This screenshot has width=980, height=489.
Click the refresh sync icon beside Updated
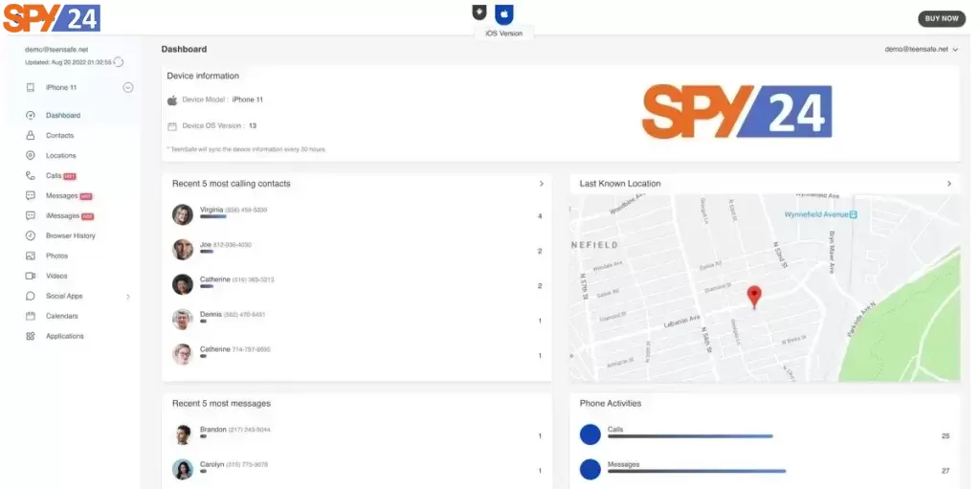[118, 62]
